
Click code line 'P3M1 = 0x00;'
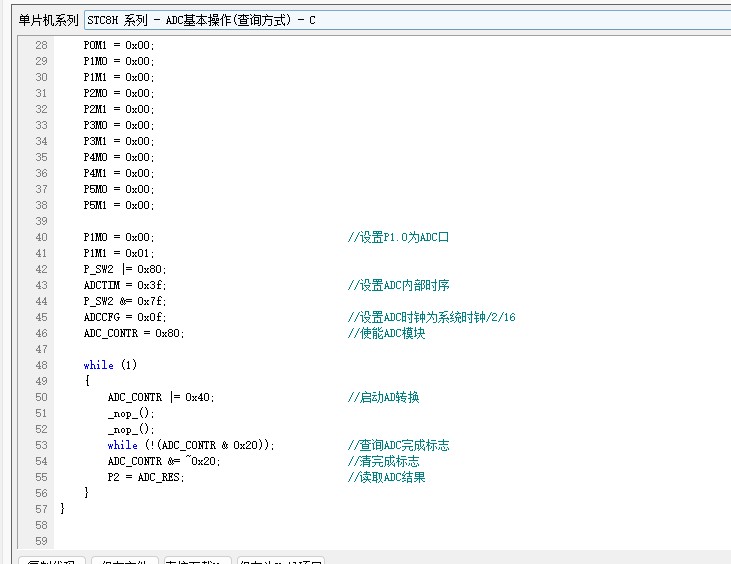tap(119, 141)
